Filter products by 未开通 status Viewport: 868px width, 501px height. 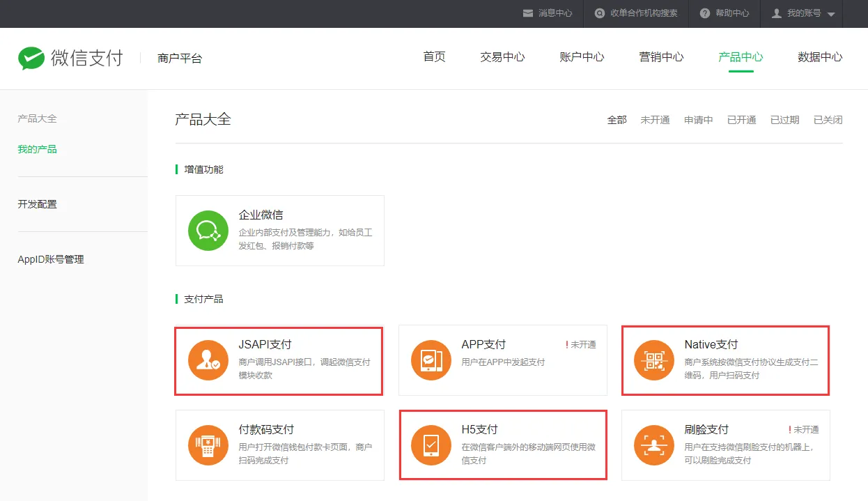coord(655,119)
